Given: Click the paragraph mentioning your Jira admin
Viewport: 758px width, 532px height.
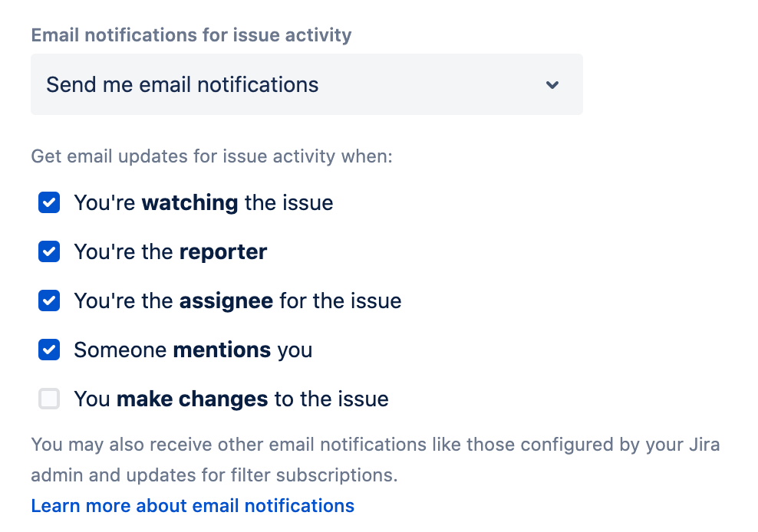Looking at the screenshot, I should coord(376,459).
